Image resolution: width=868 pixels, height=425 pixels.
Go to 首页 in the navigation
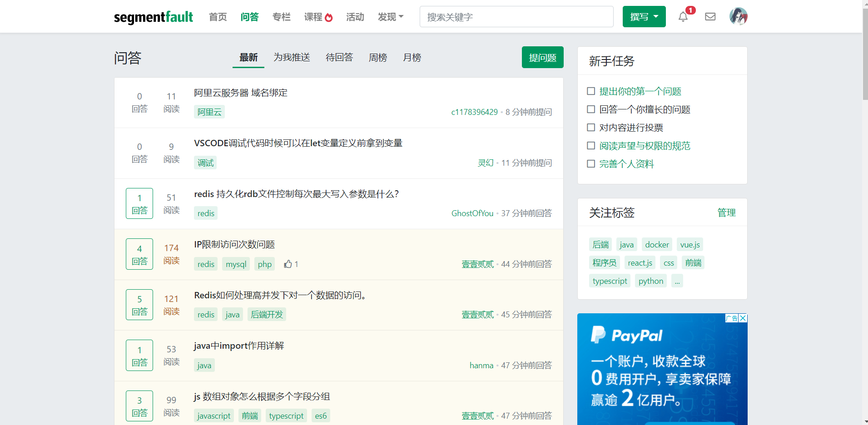pos(218,17)
